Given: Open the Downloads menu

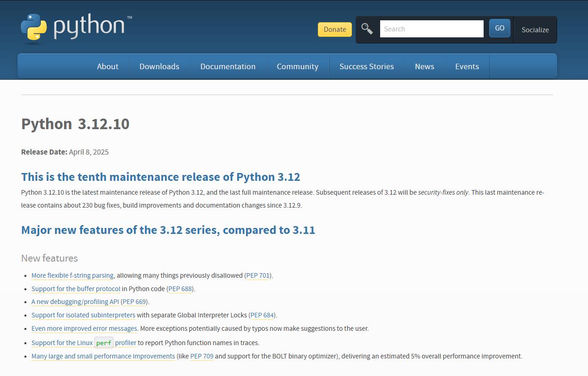Looking at the screenshot, I should pyautogui.click(x=159, y=66).
